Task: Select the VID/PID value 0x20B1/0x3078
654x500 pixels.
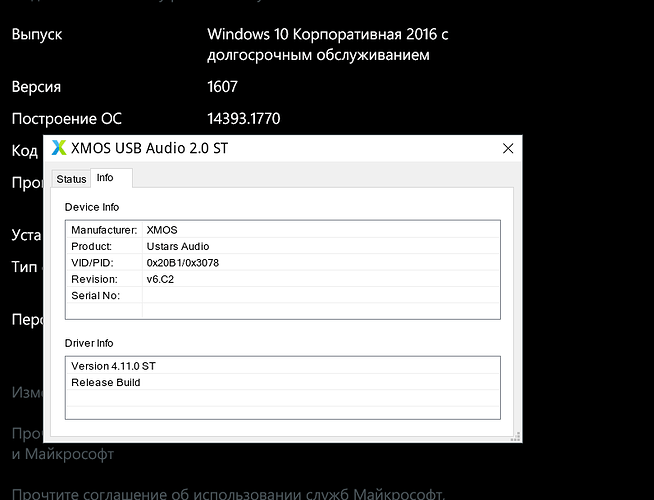Action: pos(183,263)
